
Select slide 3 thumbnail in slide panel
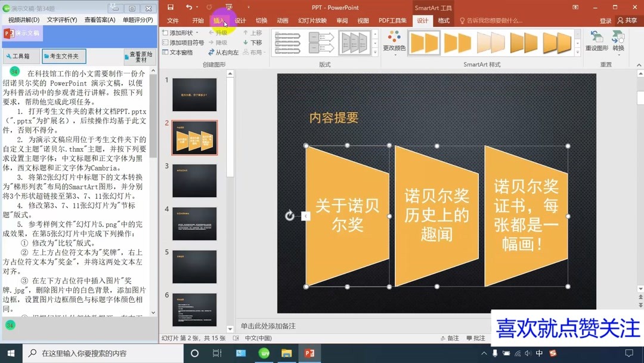click(194, 181)
